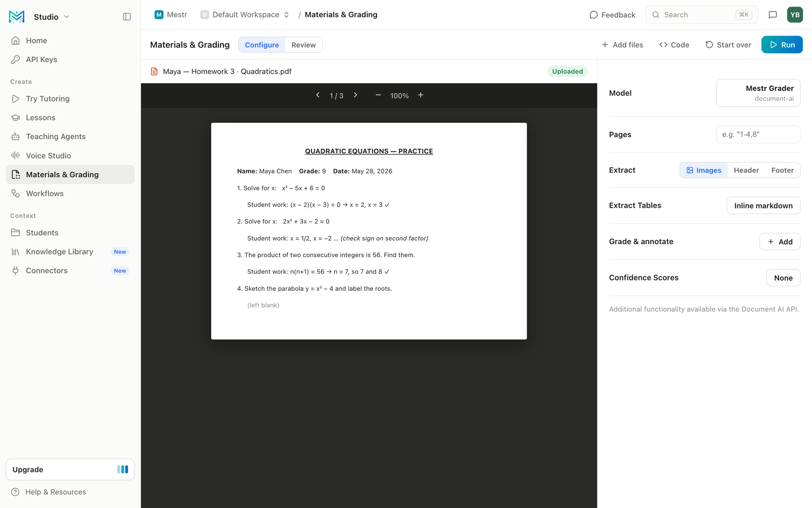This screenshot has height=508, width=812.
Task: Click the Uploaded status badge
Action: pyautogui.click(x=567, y=72)
